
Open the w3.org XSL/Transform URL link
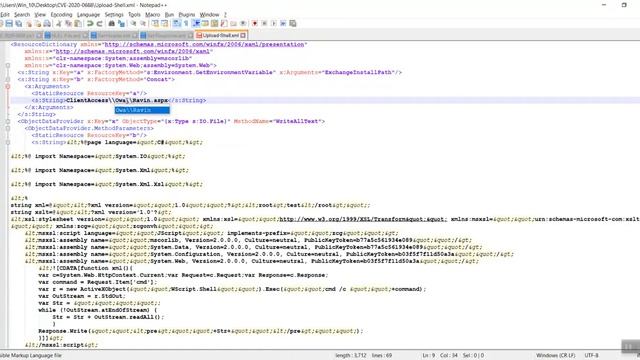[x=362, y=219]
